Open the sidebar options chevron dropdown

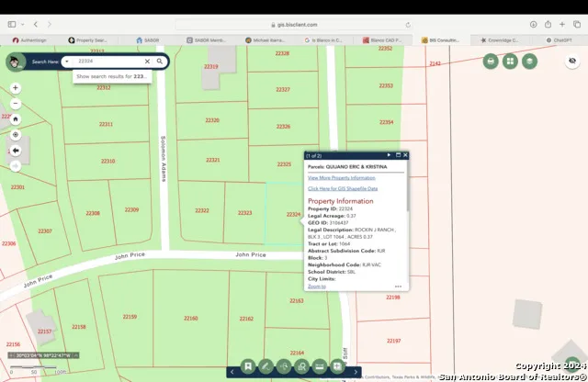pos(22,25)
